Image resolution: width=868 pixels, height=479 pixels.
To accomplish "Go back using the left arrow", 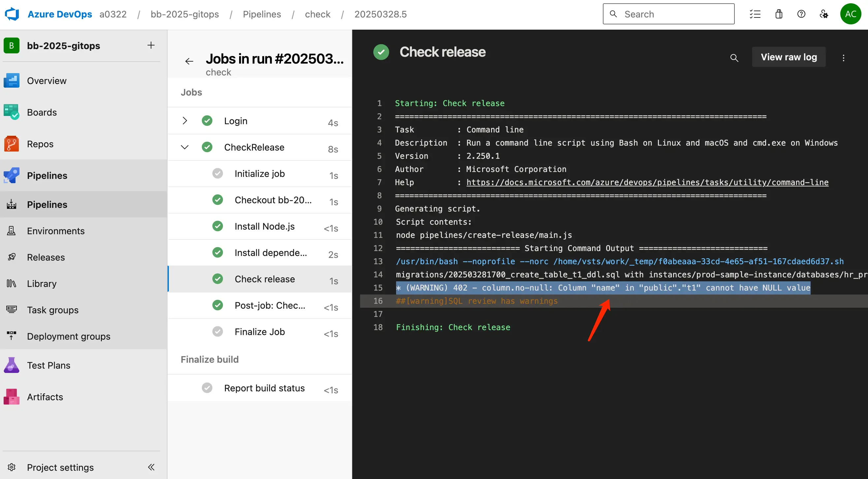I will tap(189, 61).
